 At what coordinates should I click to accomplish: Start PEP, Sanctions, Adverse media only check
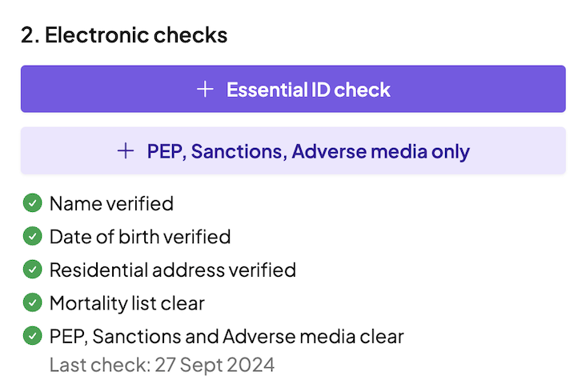pyautogui.click(x=293, y=151)
